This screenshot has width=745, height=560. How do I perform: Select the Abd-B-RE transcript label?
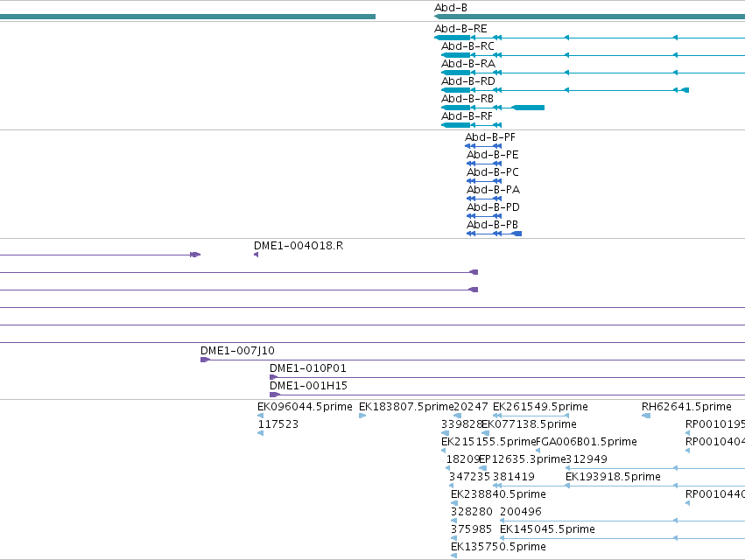460,29
